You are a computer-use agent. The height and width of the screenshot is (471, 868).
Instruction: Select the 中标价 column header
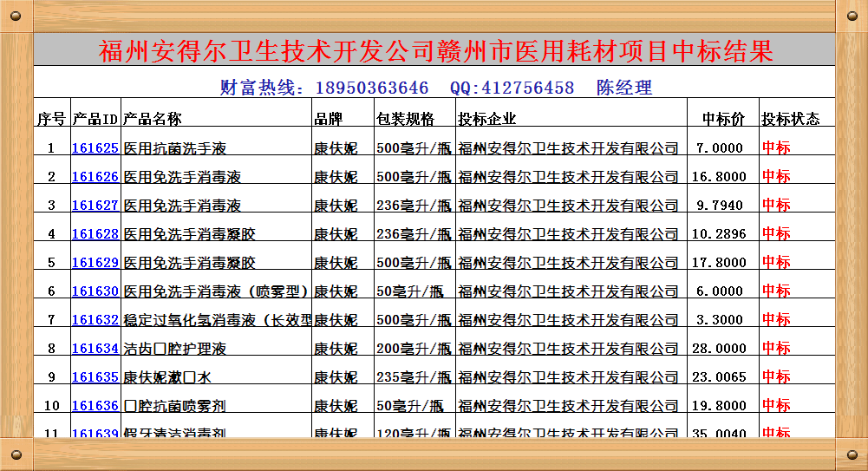723,119
